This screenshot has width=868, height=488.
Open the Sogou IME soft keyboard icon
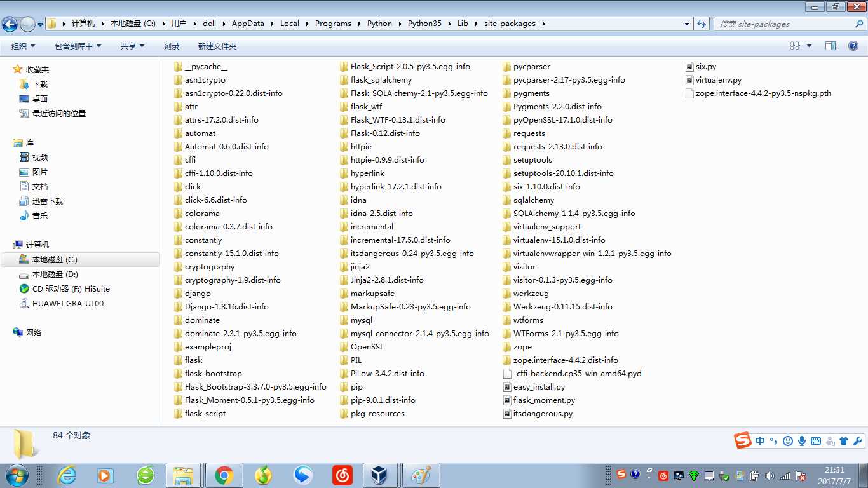pos(816,440)
